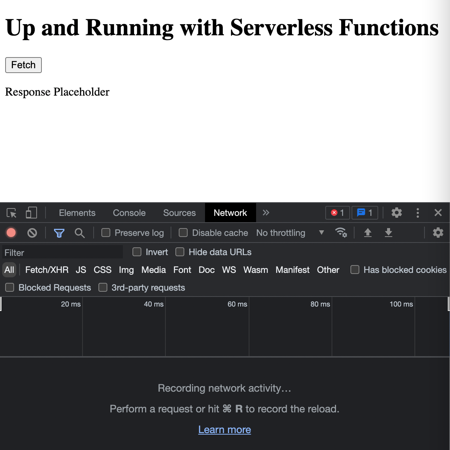Open the DevTools three-dot menu

(x=418, y=213)
